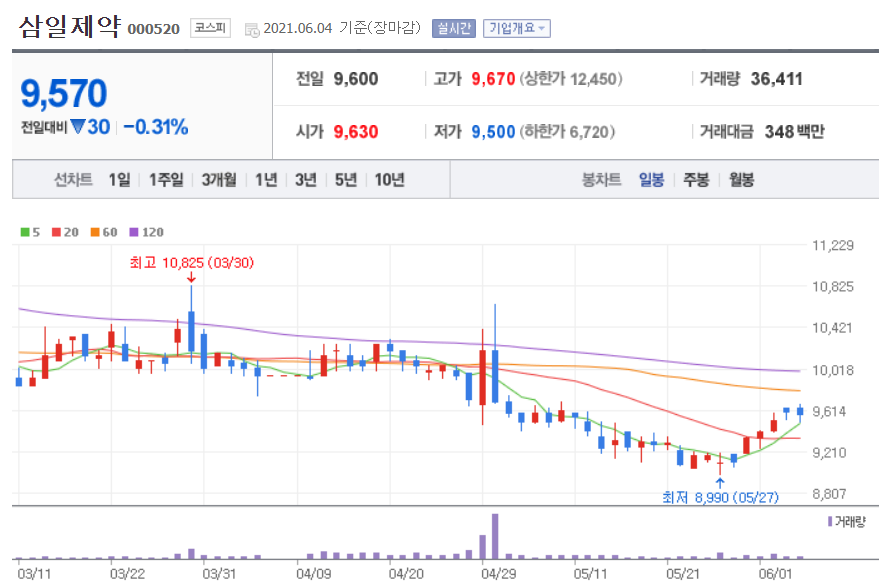The height and width of the screenshot is (588, 879).
Task: Click the blue down-triangle change icon
Action: [78, 127]
